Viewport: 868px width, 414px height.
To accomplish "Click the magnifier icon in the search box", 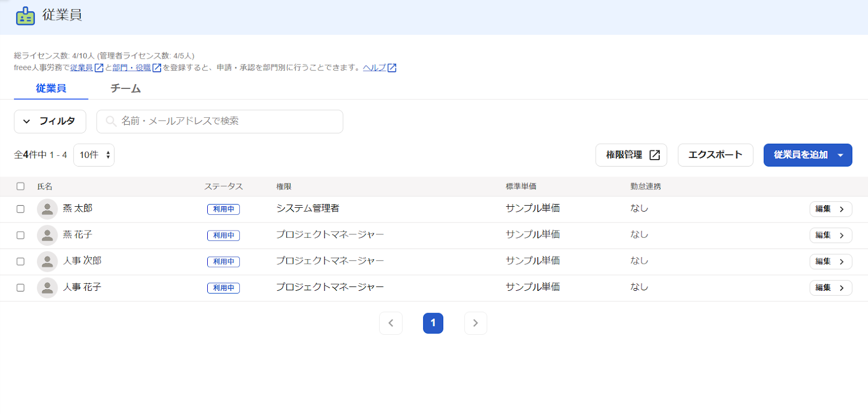I will point(111,121).
